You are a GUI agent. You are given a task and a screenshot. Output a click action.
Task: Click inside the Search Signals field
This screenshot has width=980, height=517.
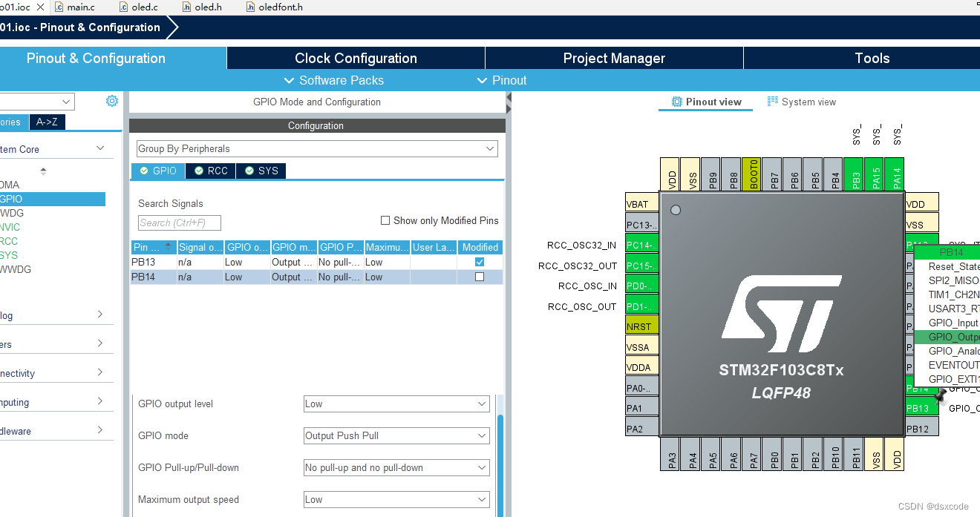tap(178, 223)
